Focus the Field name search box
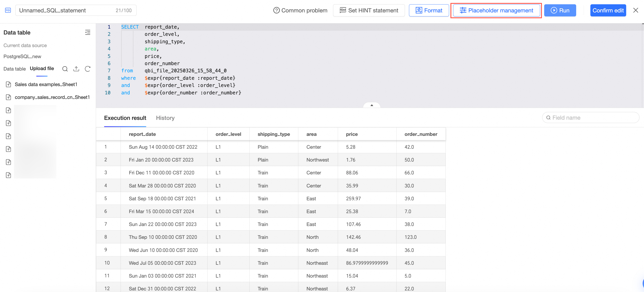 [591, 118]
